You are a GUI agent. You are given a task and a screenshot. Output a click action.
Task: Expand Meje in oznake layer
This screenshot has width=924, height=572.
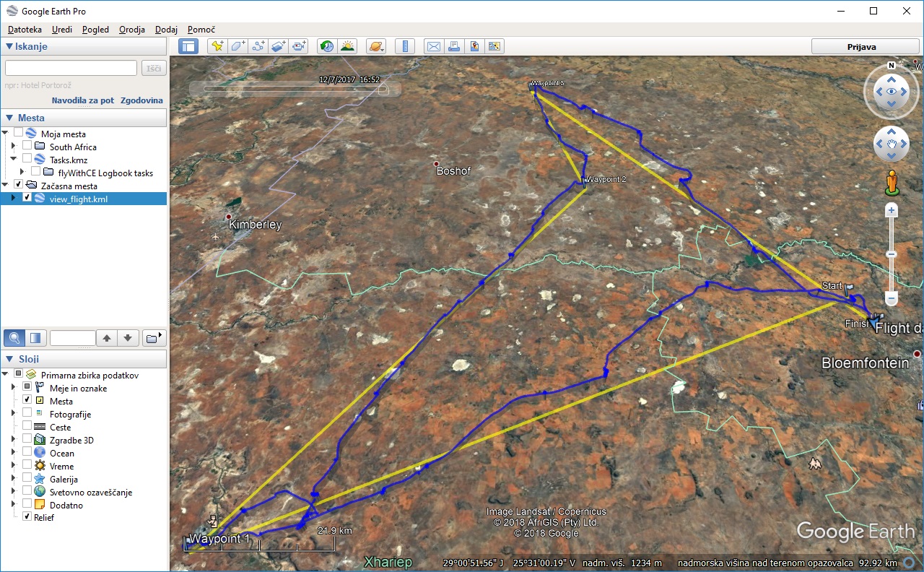pyautogui.click(x=13, y=388)
